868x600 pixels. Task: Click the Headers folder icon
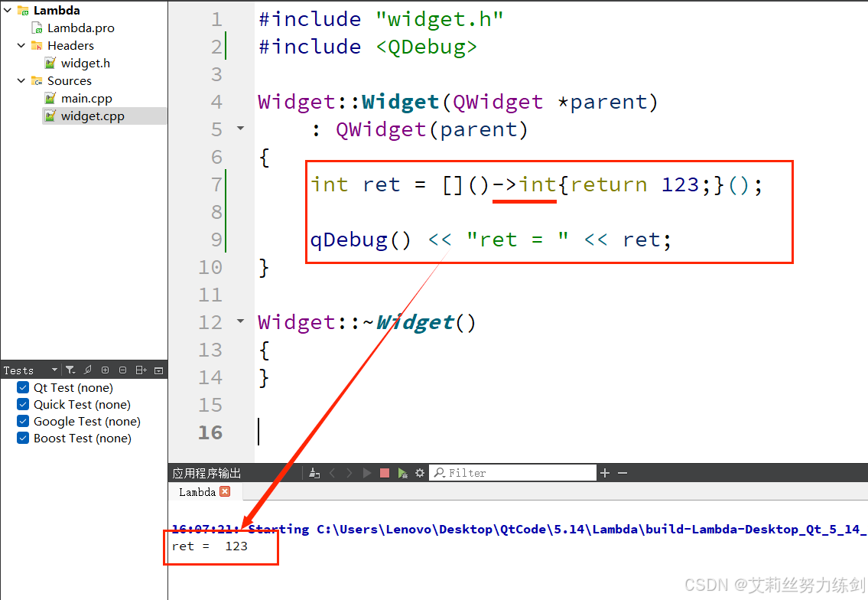[x=37, y=45]
